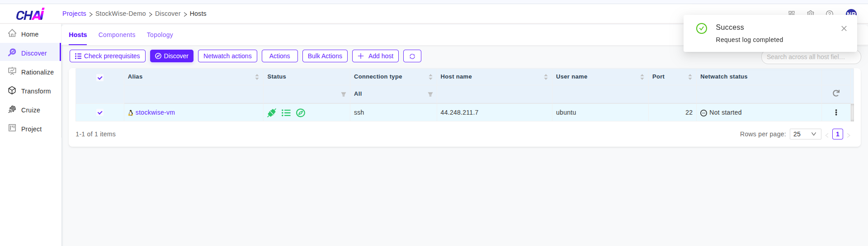Click the Not started status text

tap(726, 112)
